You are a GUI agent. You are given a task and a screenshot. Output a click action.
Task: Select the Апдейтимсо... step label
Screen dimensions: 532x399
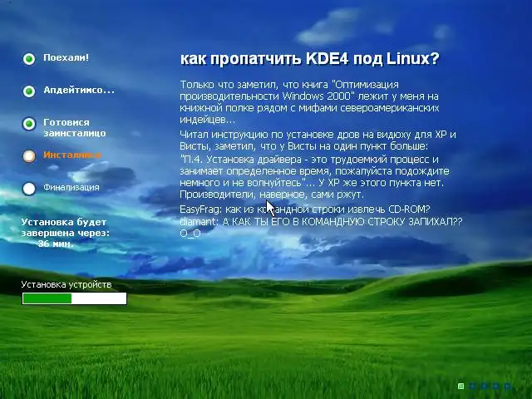79,90
